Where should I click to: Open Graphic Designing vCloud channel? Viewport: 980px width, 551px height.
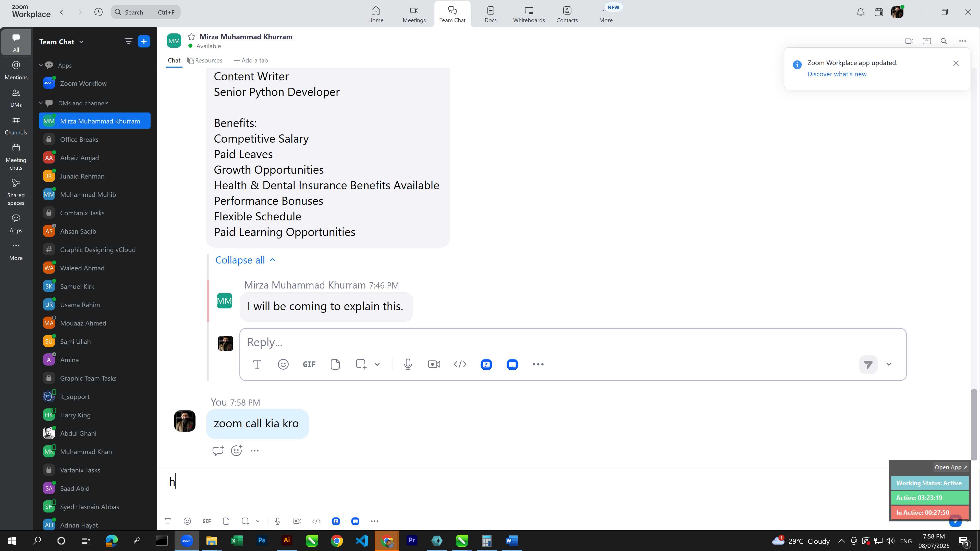point(94,250)
